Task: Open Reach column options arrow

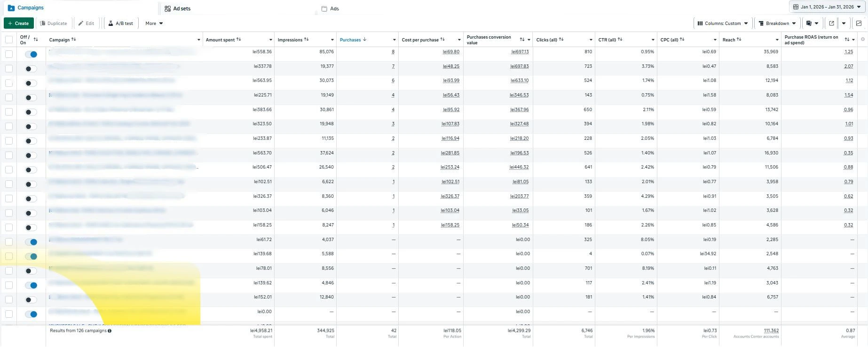Action: tap(777, 40)
